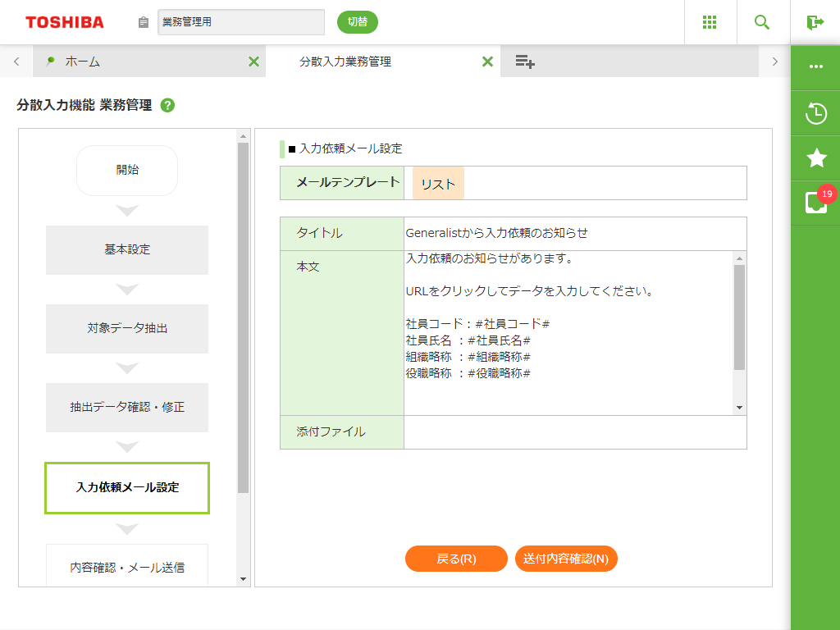Image resolution: width=840 pixels, height=630 pixels.
Task: Click the logout icon in the header
Action: pos(815,22)
